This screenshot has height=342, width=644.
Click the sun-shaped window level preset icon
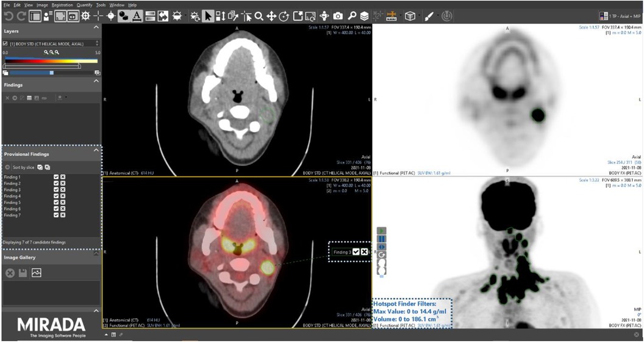tap(177, 16)
